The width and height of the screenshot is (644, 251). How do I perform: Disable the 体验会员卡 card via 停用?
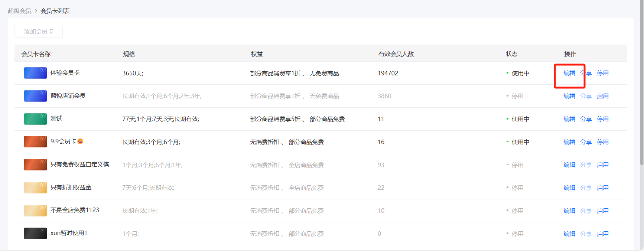[x=603, y=73]
